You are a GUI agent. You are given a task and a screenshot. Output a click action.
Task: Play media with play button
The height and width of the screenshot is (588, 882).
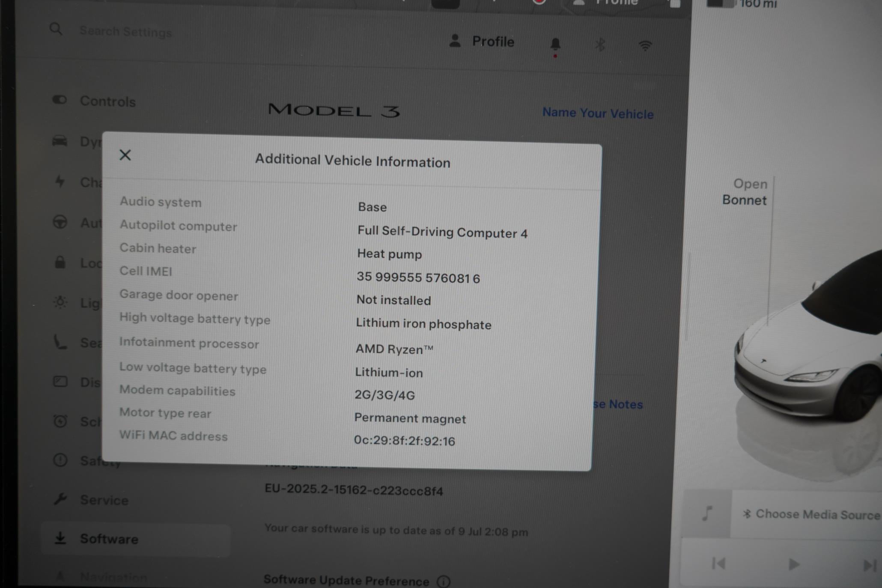pyautogui.click(x=794, y=564)
